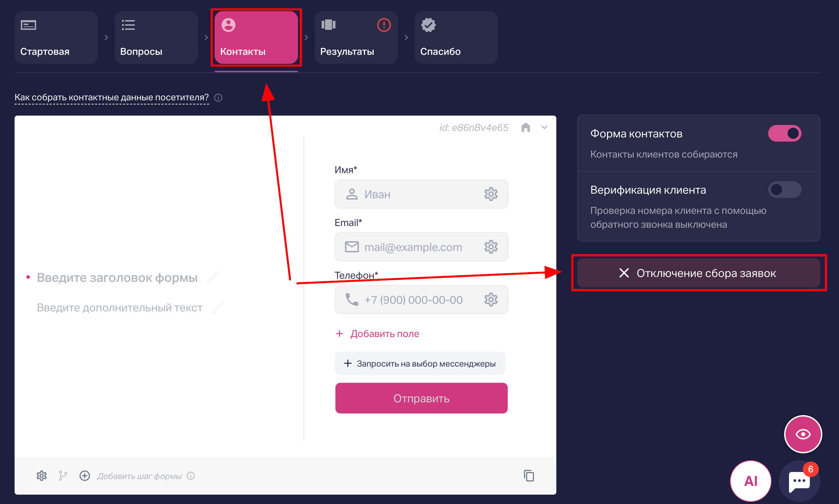This screenshot has width=839, height=504.
Task: Expand Запросить на выбор мессенджеры option
Action: pos(420,363)
